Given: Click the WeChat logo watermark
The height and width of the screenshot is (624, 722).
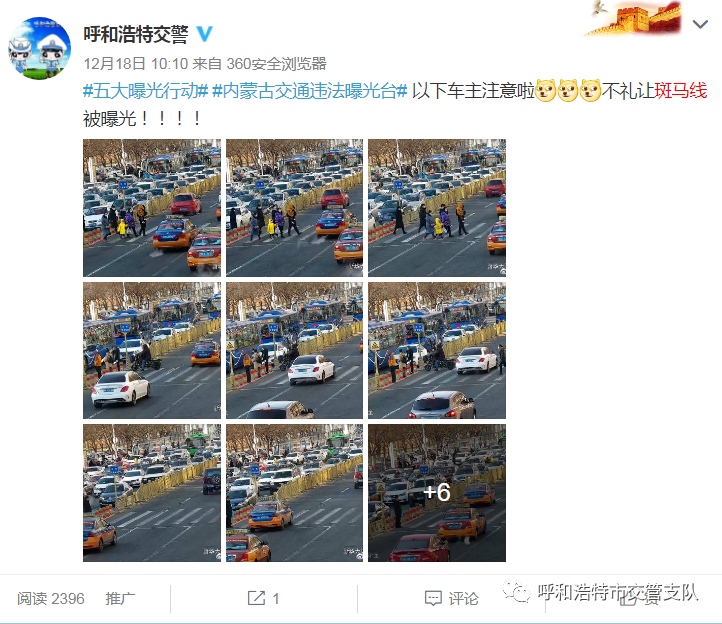Looking at the screenshot, I should (x=516, y=591).
